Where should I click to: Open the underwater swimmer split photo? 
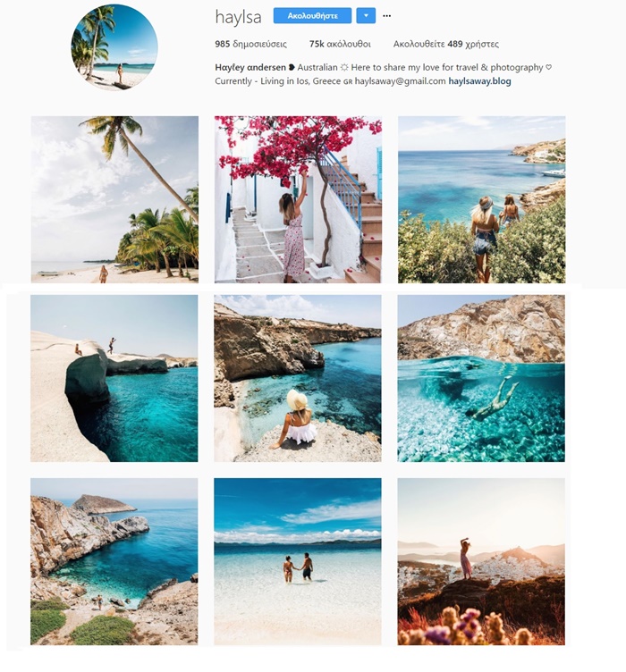point(481,378)
